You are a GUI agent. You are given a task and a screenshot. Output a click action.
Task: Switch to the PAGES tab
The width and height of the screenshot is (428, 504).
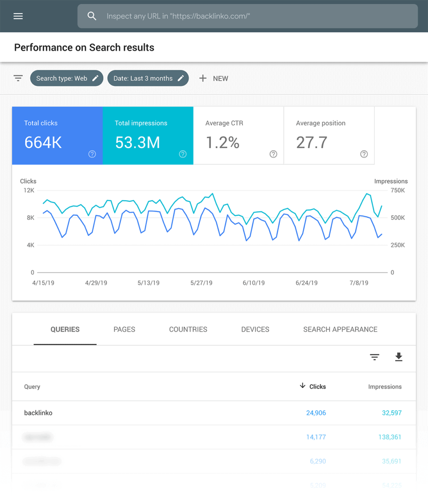click(124, 329)
